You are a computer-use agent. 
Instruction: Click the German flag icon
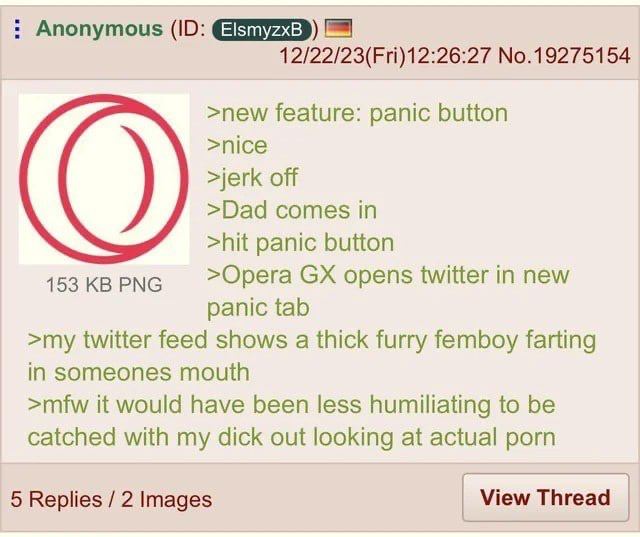coord(338,29)
